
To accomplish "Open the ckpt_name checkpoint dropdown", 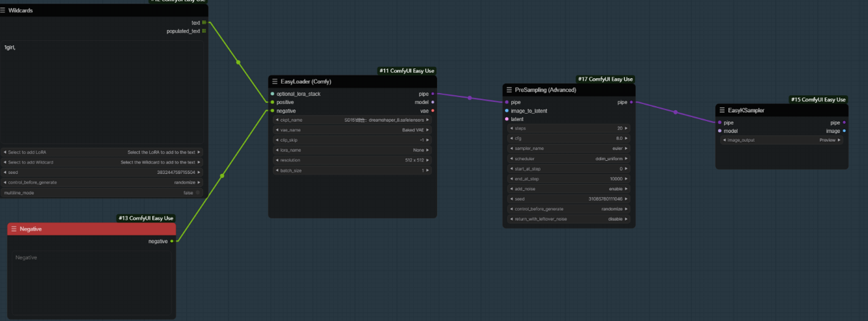I will pos(352,120).
